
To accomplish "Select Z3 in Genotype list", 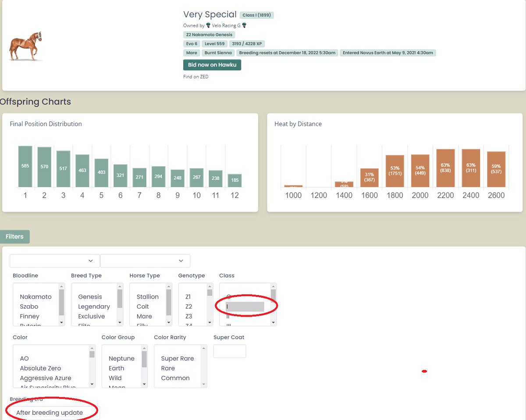I will [x=188, y=316].
